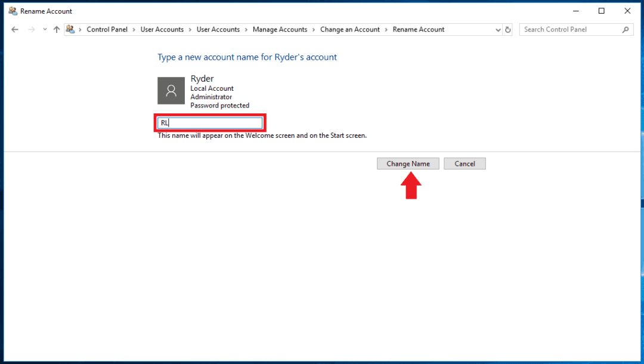The image size is (644, 364).
Task: Expand the chevron after Manage Accounts breadcrumb
Action: tap(314, 30)
